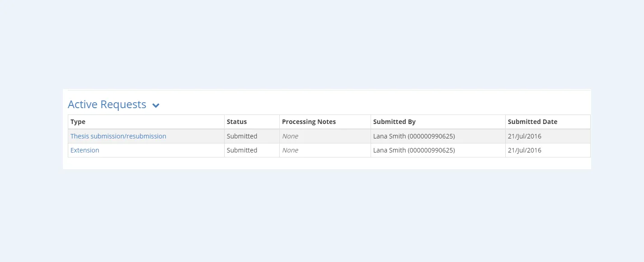Click the Active Requests heading text
Screen dimensions: 644x262
pyautogui.click(x=107, y=105)
